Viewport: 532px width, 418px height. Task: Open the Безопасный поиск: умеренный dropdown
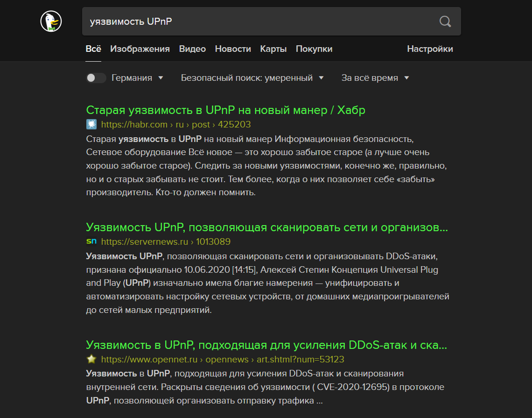[252, 78]
